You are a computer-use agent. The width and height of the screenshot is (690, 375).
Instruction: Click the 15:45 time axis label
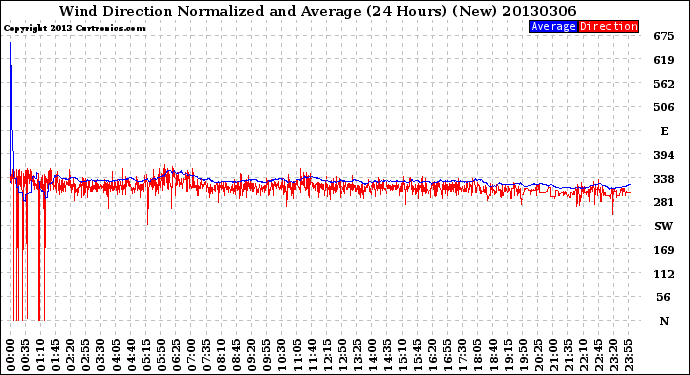[418, 355]
